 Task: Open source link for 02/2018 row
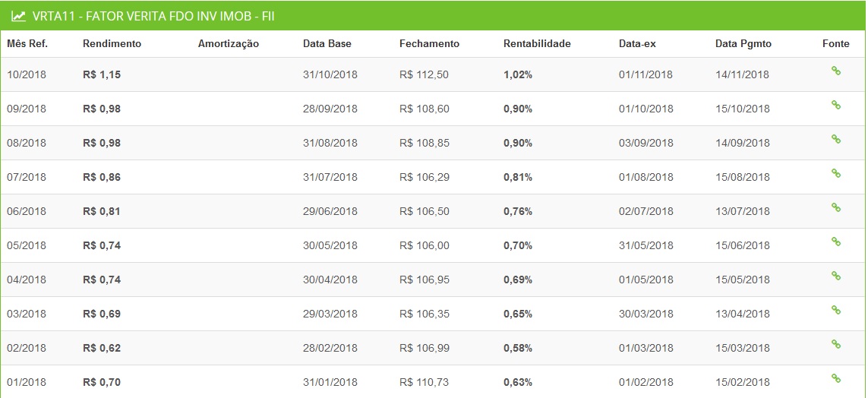[835, 344]
